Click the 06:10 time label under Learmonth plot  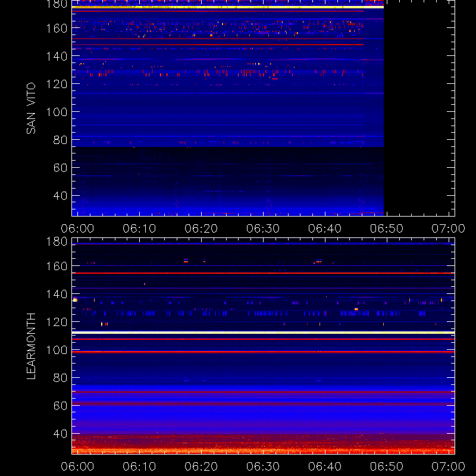point(139,466)
